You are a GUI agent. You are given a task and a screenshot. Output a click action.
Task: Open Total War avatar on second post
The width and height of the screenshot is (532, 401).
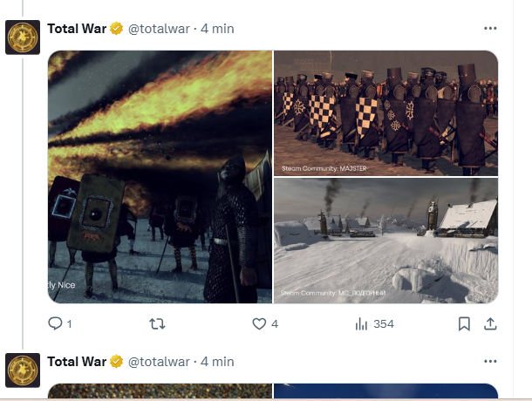pyautogui.click(x=23, y=370)
